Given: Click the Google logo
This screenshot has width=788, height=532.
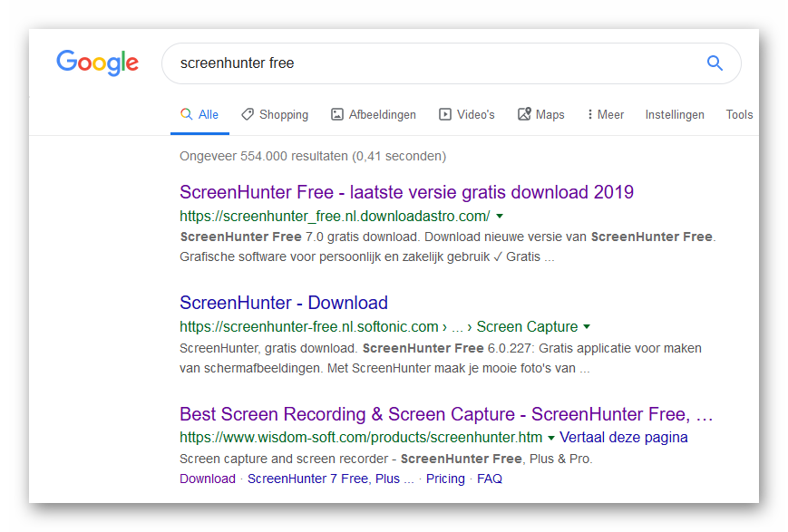Looking at the screenshot, I should coord(97,63).
